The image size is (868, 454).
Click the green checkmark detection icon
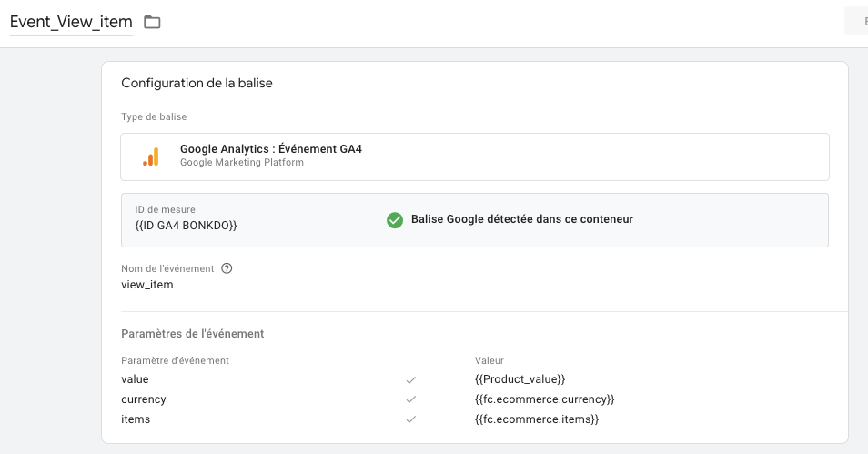point(395,220)
